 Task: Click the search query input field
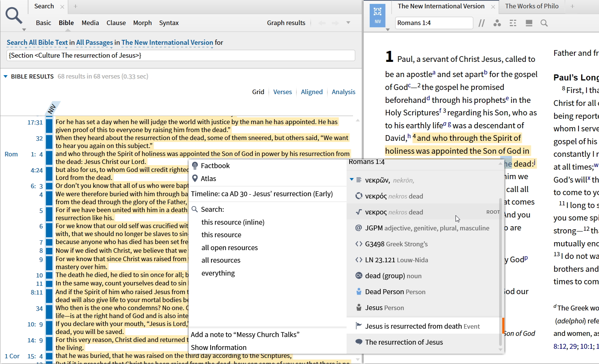(181, 55)
